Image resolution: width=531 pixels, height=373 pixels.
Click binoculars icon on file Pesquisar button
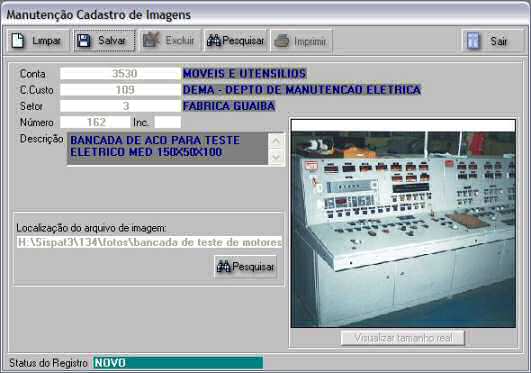[224, 267]
